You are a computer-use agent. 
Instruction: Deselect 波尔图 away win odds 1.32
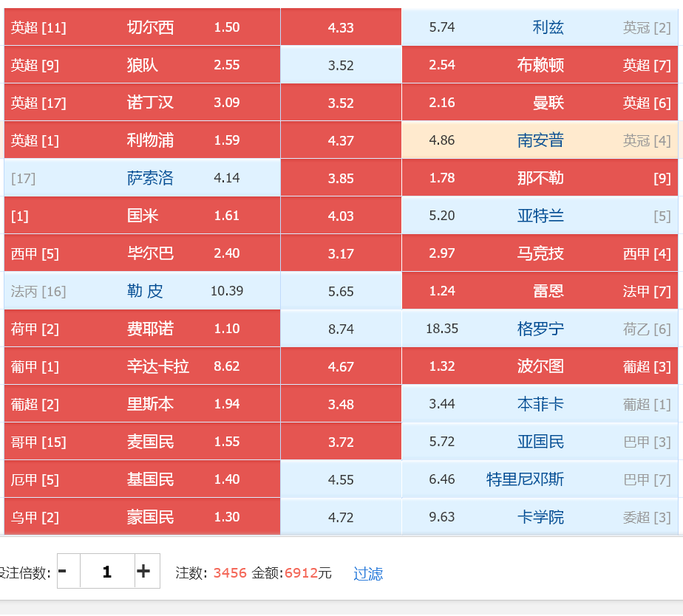click(540, 366)
